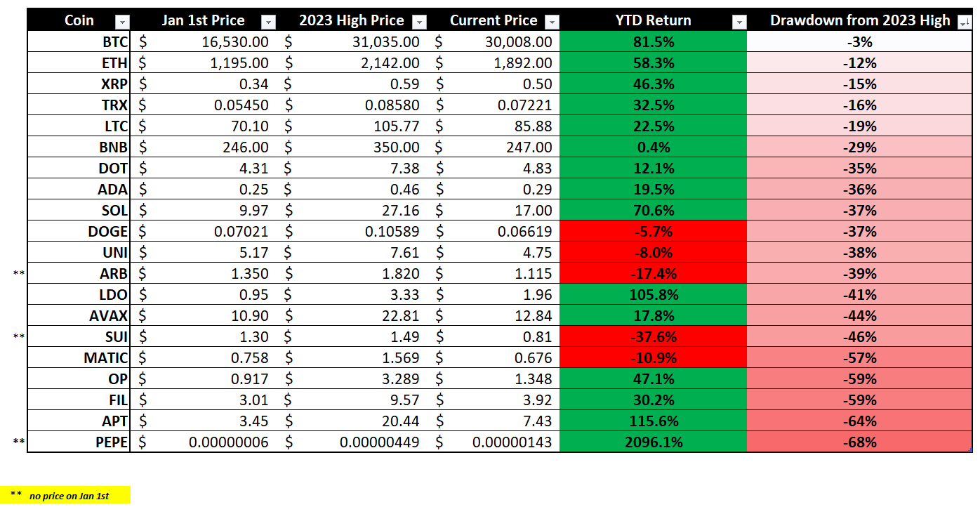Click the 0.06619 DOGE current price cell
This screenshot has height=507, width=980.
494,232
